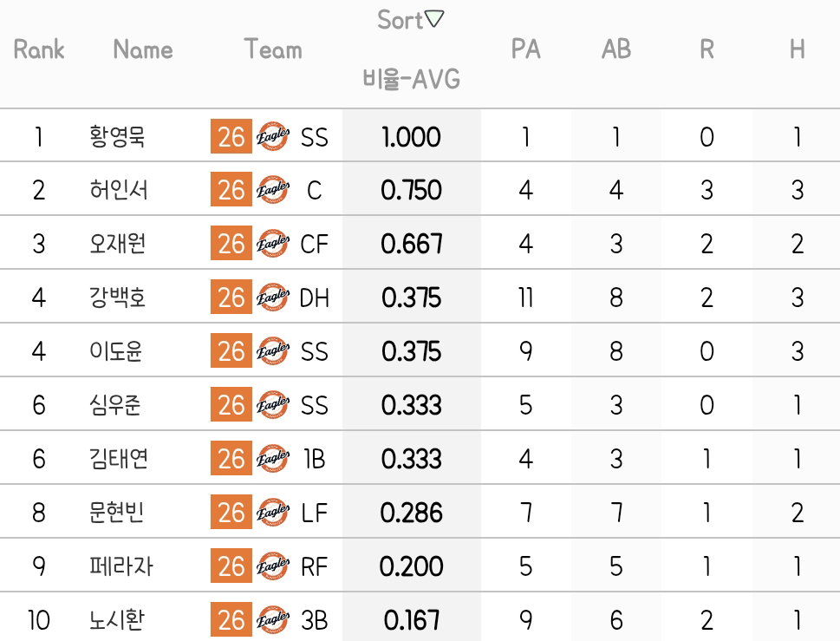
Task: Click the Eagles logo in 허인서's row
Action: coord(273,189)
